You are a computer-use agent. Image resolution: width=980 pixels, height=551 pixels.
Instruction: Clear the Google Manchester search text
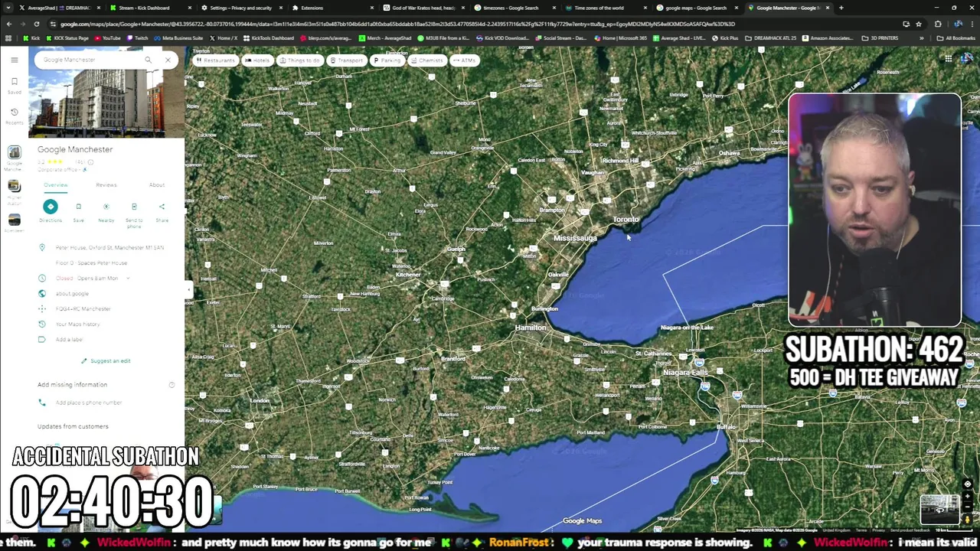pyautogui.click(x=168, y=60)
